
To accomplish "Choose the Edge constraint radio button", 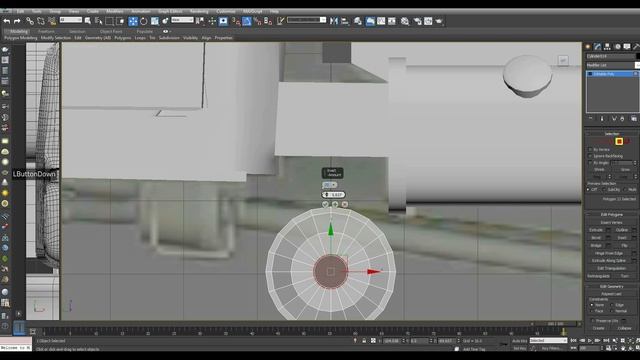I will [x=612, y=305].
